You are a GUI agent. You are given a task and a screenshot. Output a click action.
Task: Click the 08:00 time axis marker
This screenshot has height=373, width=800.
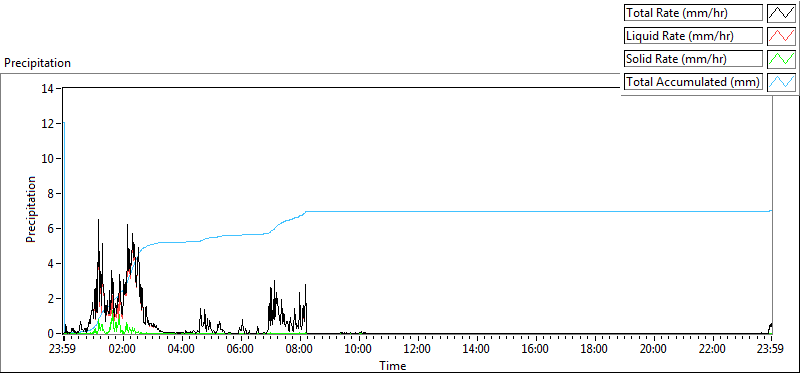coord(300,349)
